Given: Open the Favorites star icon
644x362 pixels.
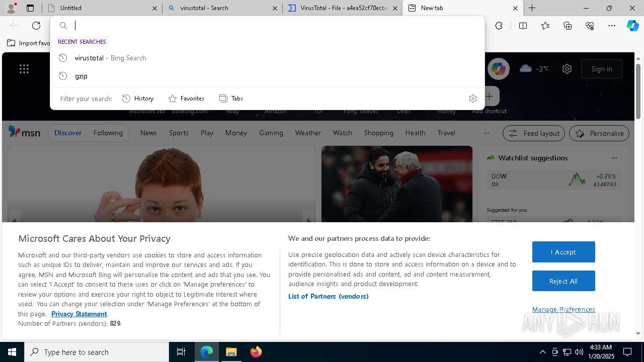Looking at the screenshot, I should coord(545,26).
